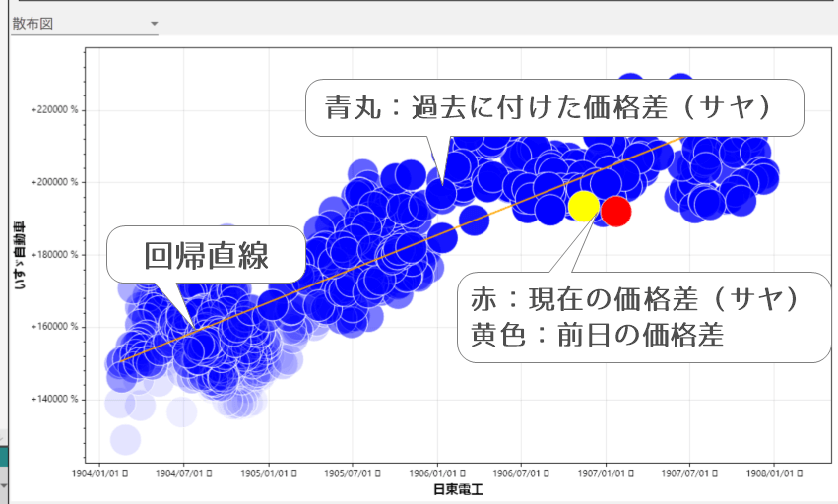Click the y-axis title いすゞ自動車

tap(20, 255)
